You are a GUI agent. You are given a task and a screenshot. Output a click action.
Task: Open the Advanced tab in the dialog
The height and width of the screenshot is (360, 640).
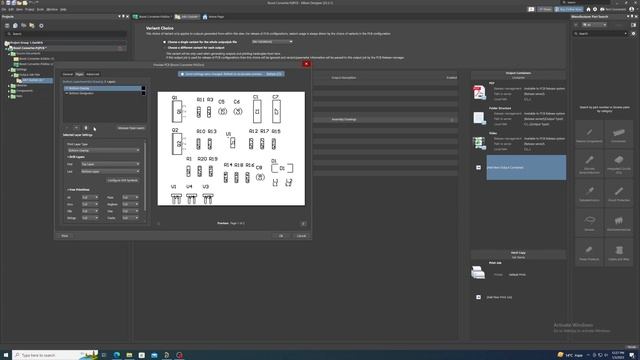[x=93, y=74]
